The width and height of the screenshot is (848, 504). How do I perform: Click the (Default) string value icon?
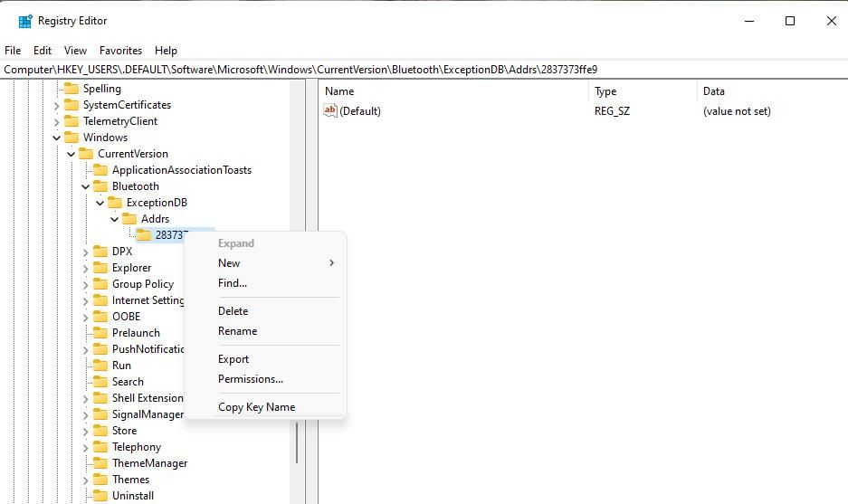click(x=330, y=110)
